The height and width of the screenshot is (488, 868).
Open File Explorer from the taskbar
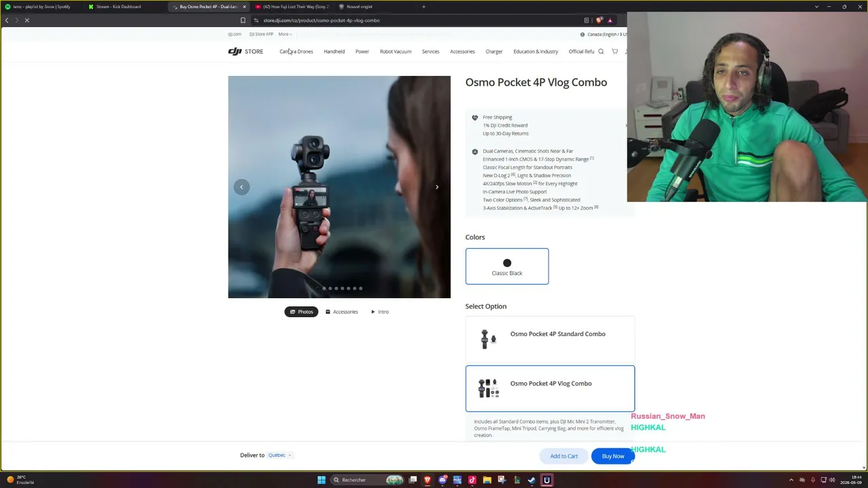(x=487, y=481)
